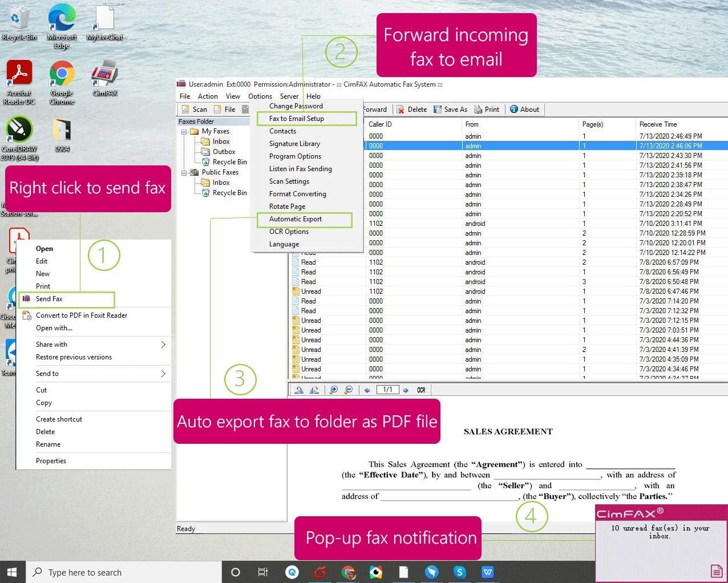The image size is (728, 583).
Task: Save the current fax with Save As
Action: coord(450,109)
